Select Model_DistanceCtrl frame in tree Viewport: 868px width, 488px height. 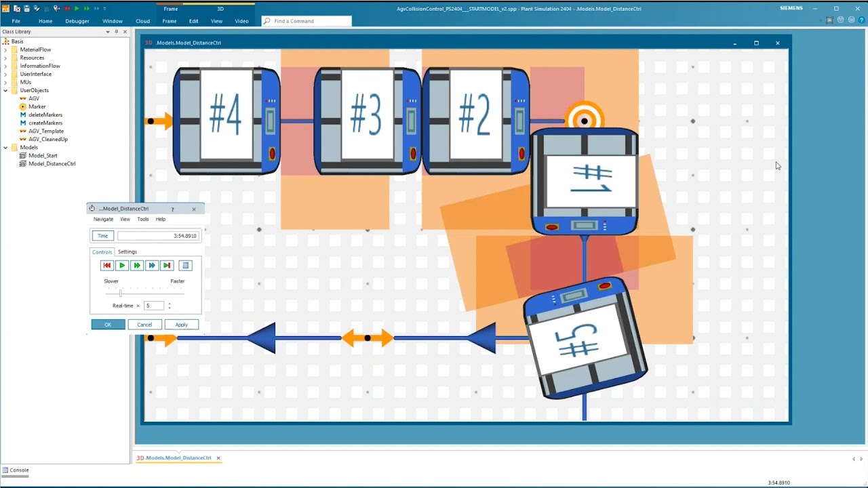(x=52, y=163)
